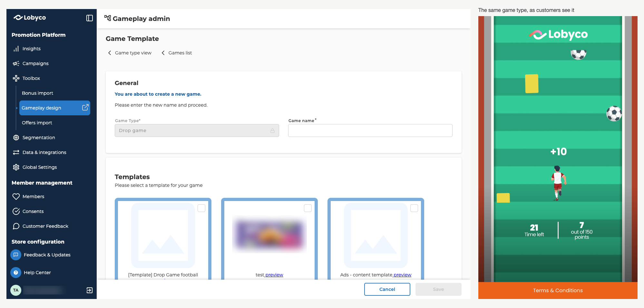Click the Consents checkmark icon

coord(16,211)
